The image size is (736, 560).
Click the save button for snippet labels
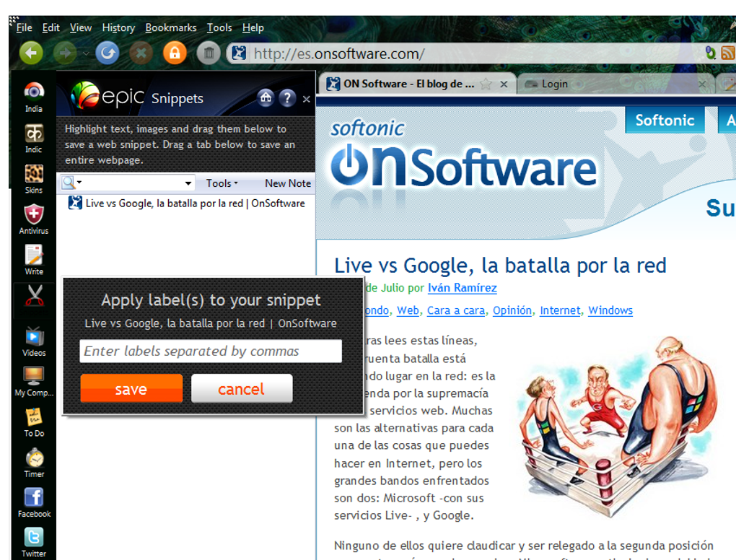point(131,389)
